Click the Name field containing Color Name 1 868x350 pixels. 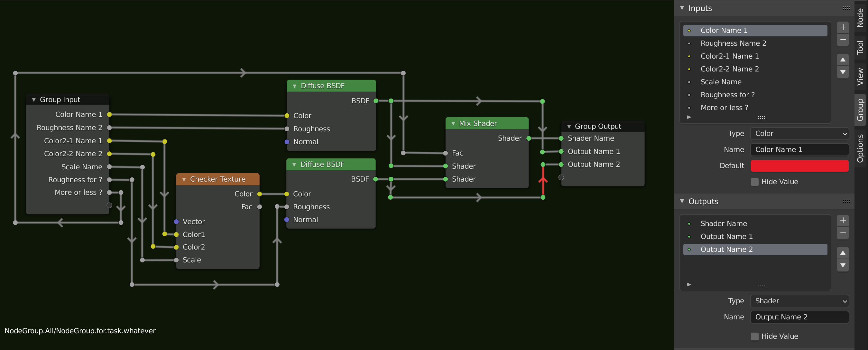pos(799,150)
